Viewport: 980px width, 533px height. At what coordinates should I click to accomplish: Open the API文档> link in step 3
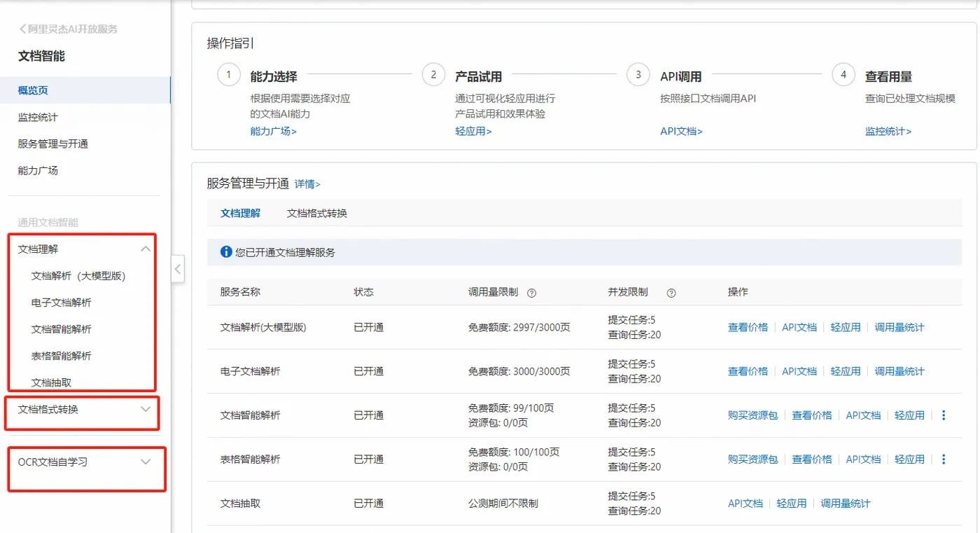tap(682, 131)
